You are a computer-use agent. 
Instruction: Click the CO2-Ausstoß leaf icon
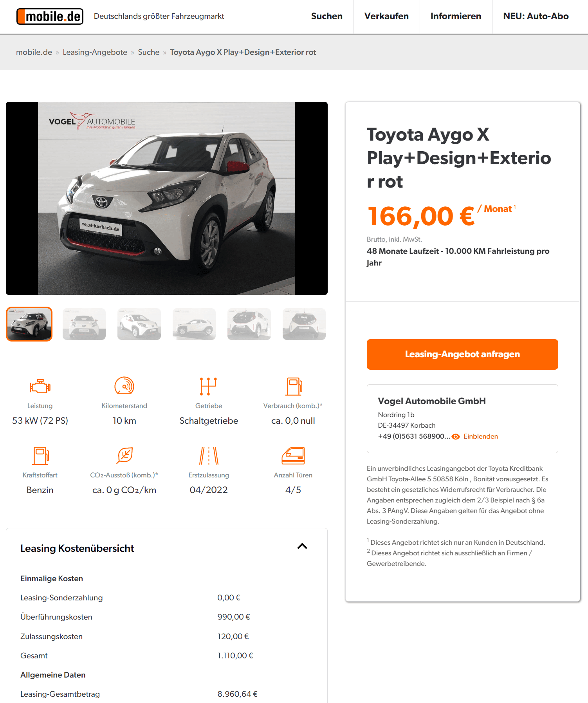pos(125,455)
